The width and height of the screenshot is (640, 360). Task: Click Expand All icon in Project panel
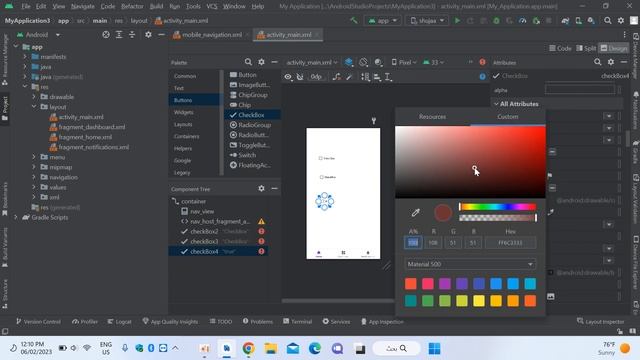click(119, 35)
